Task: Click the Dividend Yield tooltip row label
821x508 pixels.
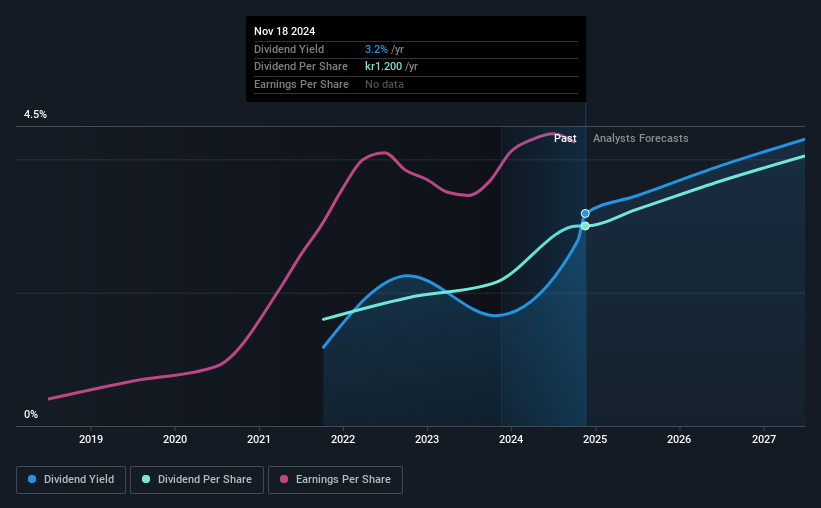Action: click(x=289, y=49)
